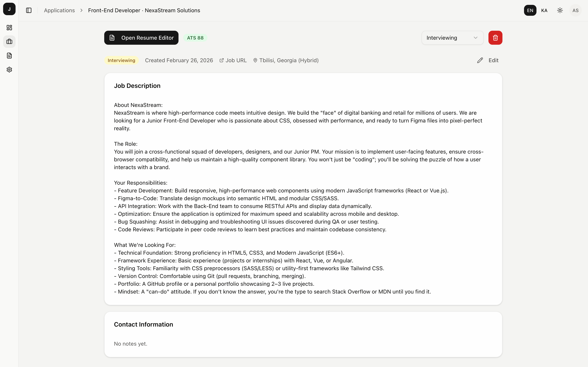588x367 pixels.
Task: Click the ATS 88 score badge
Action: (x=195, y=38)
